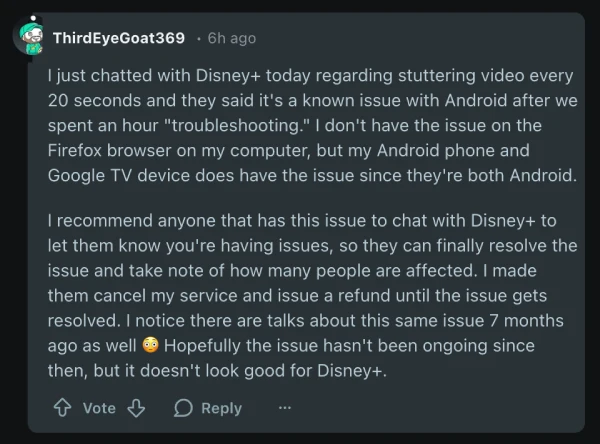Image resolution: width=600 pixels, height=444 pixels.
Task: Upvote ThirdEyeGoat369's comment
Action: coord(61,408)
